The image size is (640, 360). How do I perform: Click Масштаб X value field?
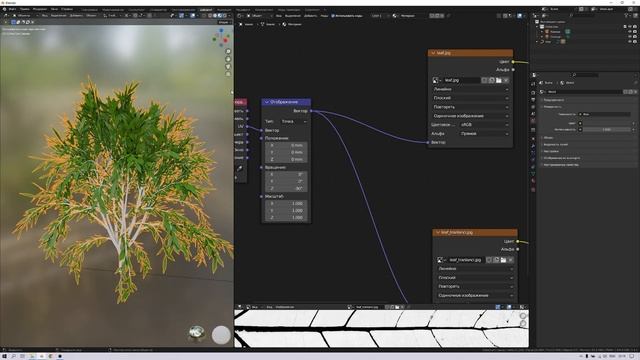(286, 203)
